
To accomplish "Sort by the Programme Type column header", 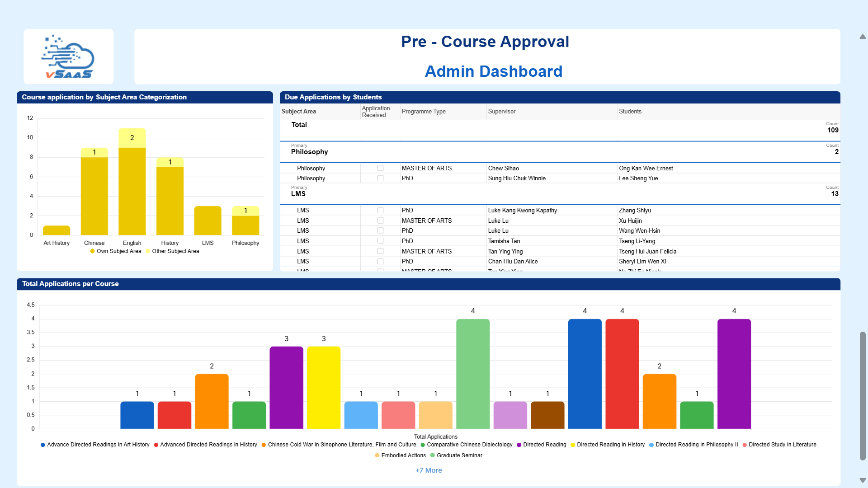I will [x=424, y=112].
